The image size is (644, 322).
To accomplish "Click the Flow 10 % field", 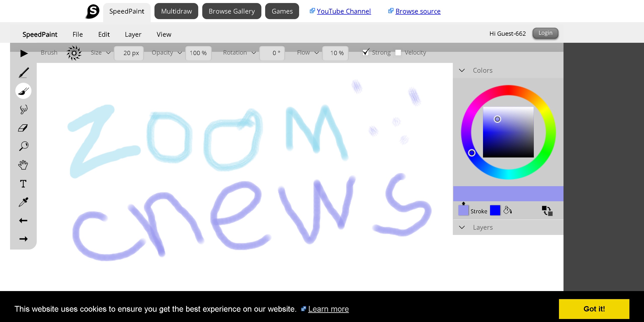I will coord(335,53).
